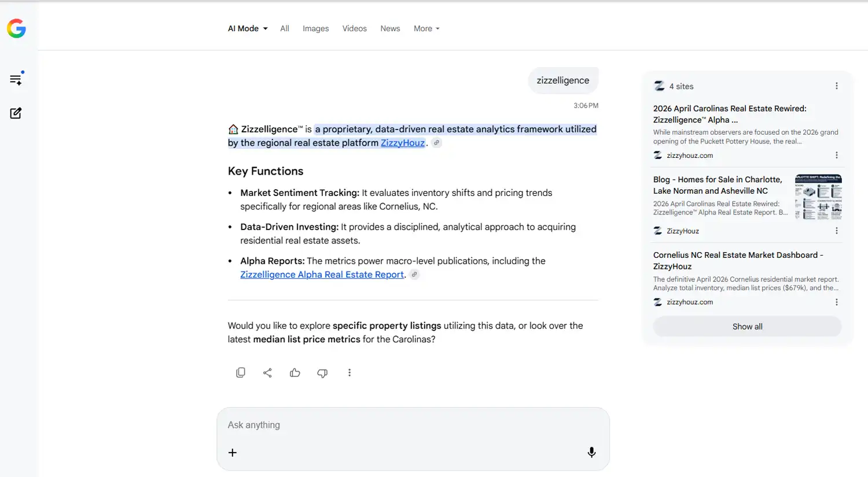Click the 4 sites favicon header
868x477 pixels.
pos(659,86)
